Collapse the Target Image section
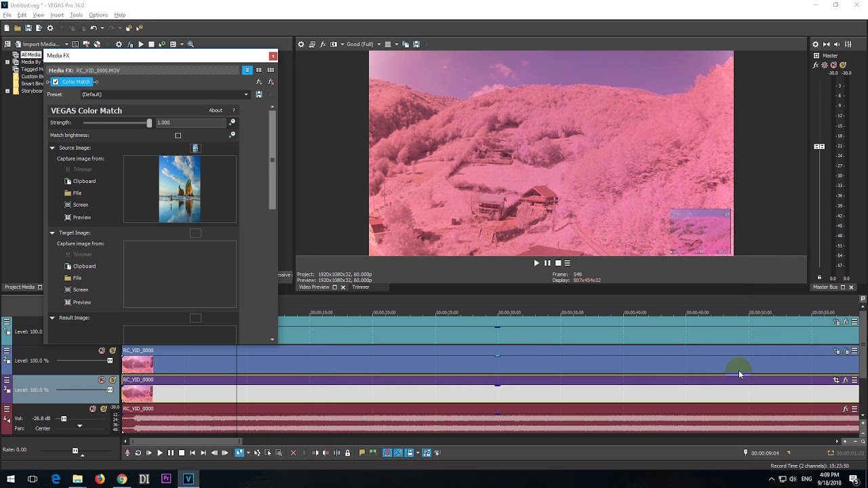 tap(52, 232)
